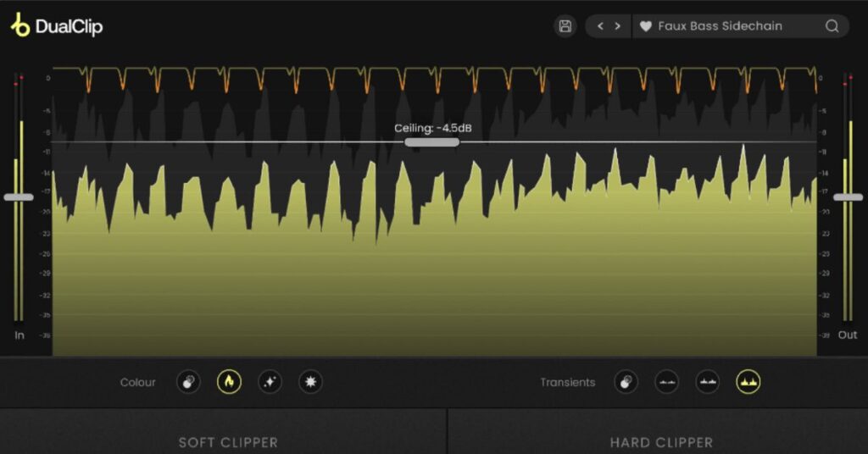Click the output gain slider handle

[848, 197]
